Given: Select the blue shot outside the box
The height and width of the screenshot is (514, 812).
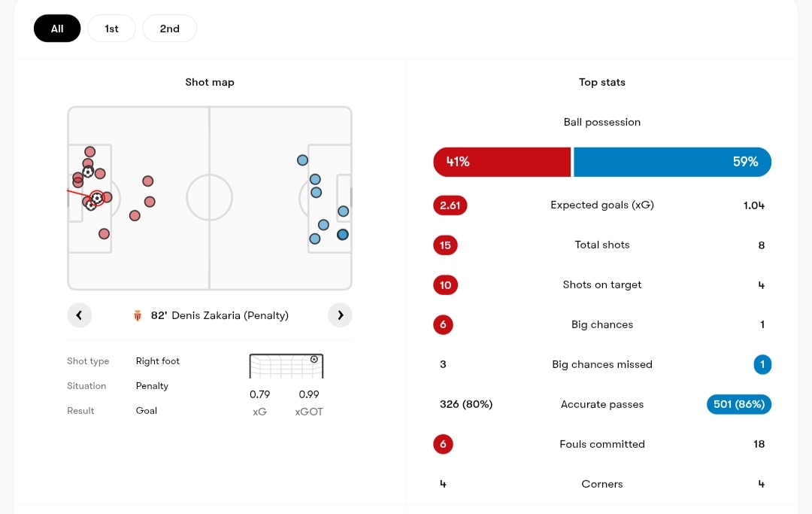Looking at the screenshot, I should [302, 160].
